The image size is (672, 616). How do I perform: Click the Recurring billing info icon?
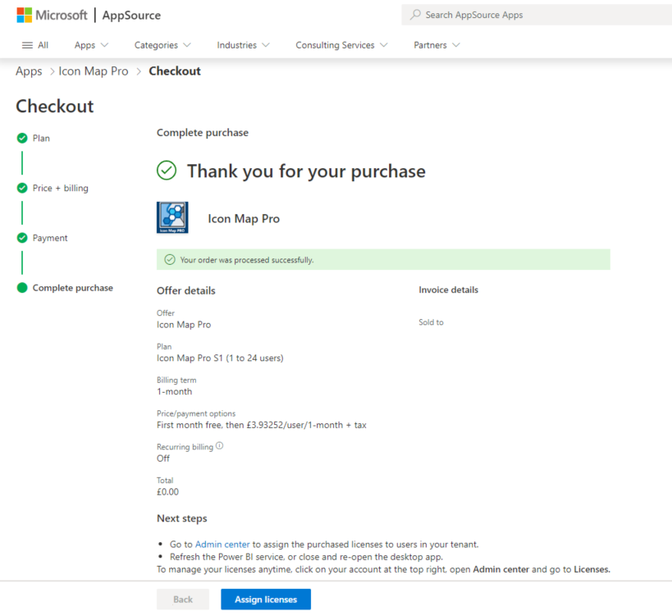219,446
